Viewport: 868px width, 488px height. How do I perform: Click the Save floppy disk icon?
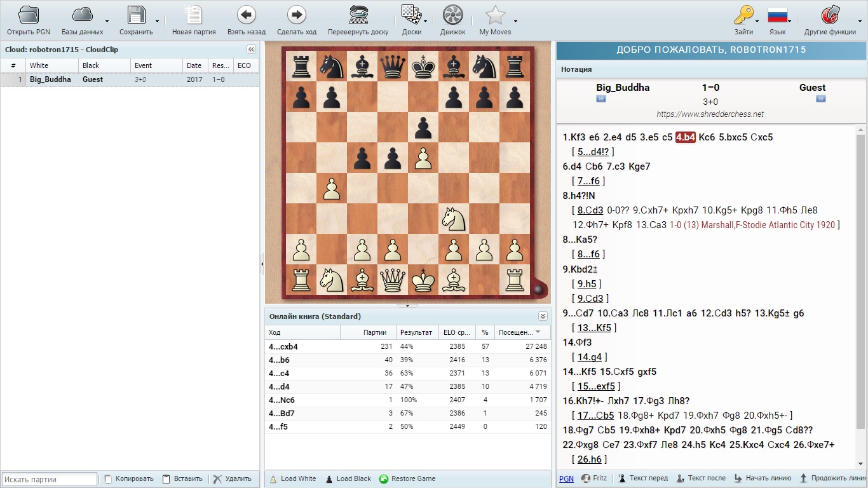(136, 15)
